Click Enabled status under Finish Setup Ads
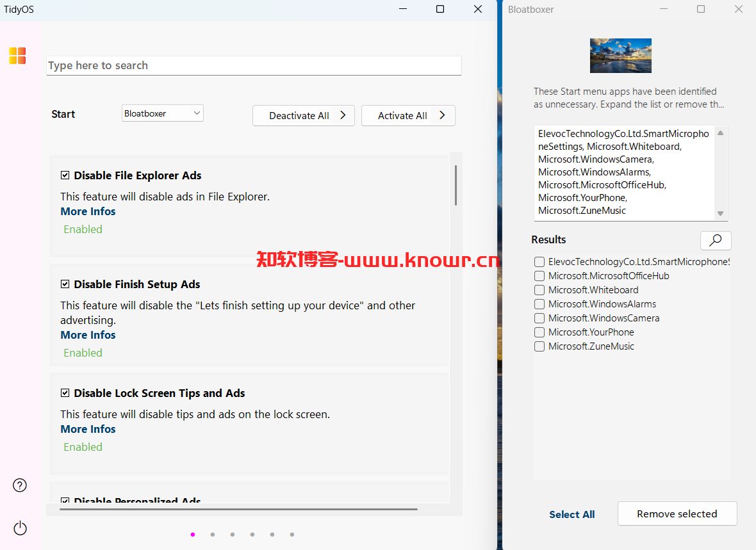This screenshot has width=756, height=550. [x=83, y=353]
